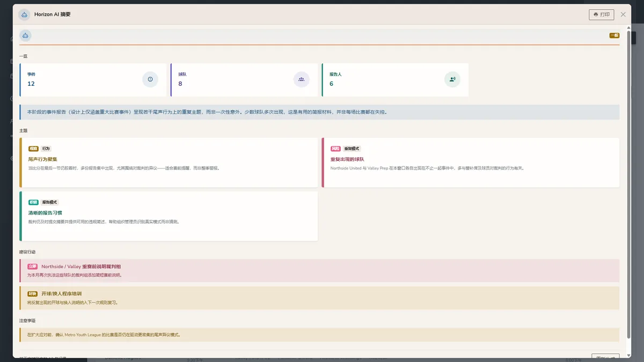The image size is (644, 362).
Task: Select the 清晰的报告习惯 theme title
Action: pyautogui.click(x=45, y=213)
